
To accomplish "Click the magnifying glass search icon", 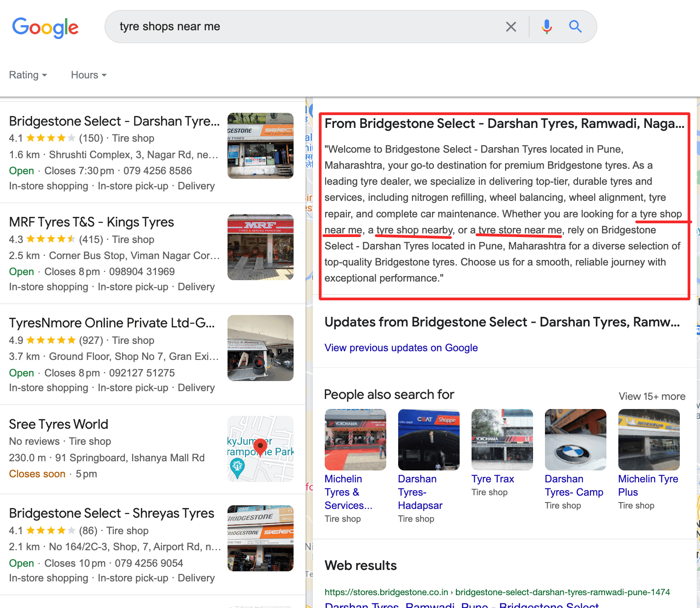I will pos(575,26).
